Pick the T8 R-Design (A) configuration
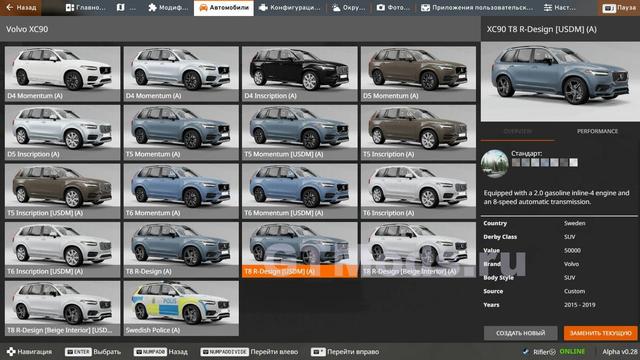 (181, 250)
